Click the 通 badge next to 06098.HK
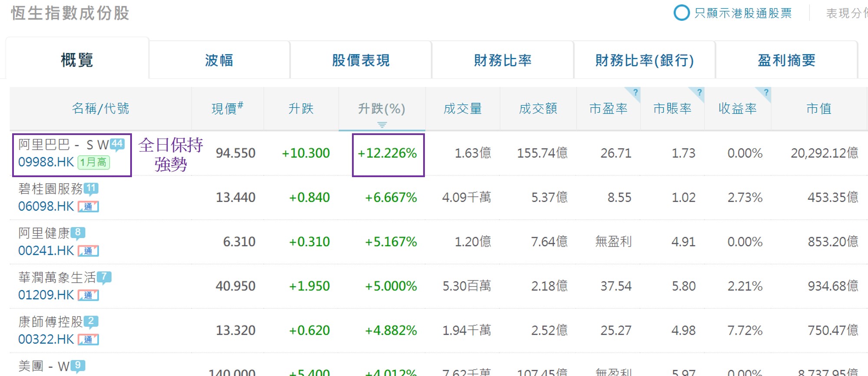This screenshot has width=868, height=376. pyautogui.click(x=88, y=207)
